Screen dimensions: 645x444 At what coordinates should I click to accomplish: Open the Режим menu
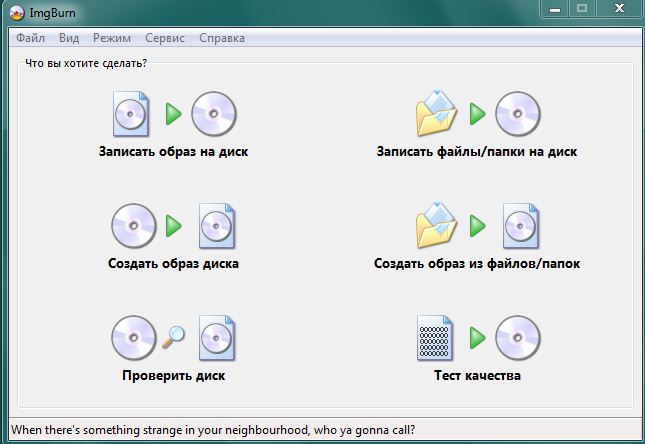112,38
